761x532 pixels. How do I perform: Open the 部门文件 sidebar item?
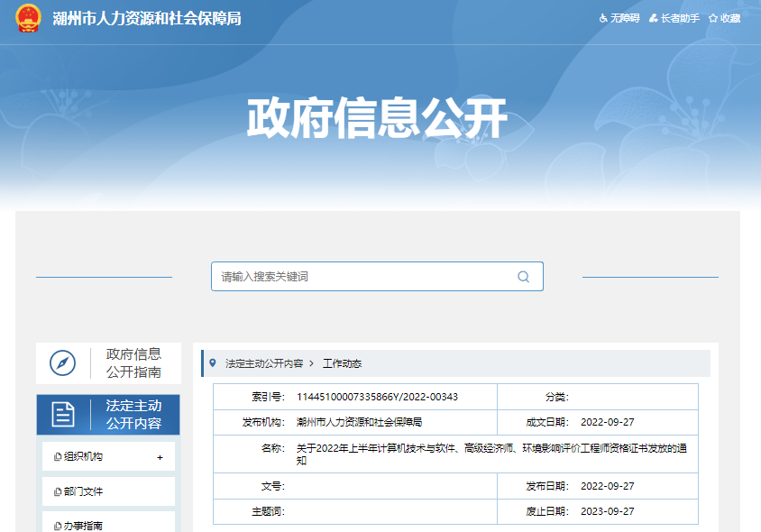pyautogui.click(x=84, y=491)
